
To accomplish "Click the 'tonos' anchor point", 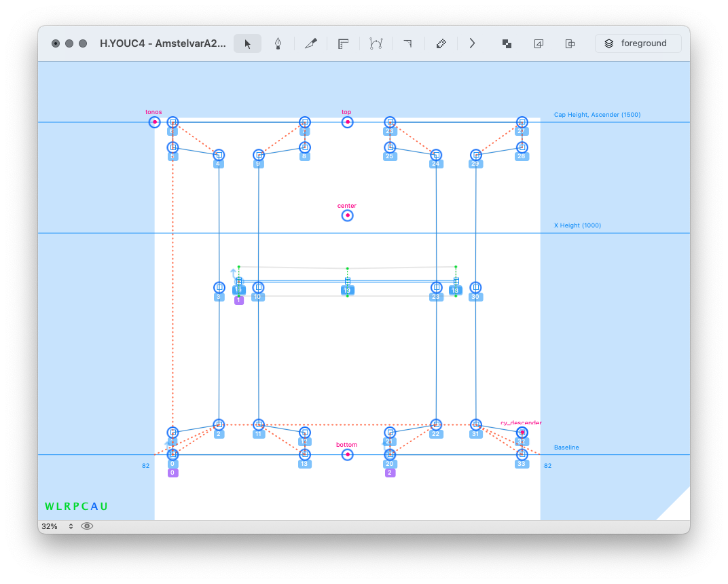I will tap(155, 122).
